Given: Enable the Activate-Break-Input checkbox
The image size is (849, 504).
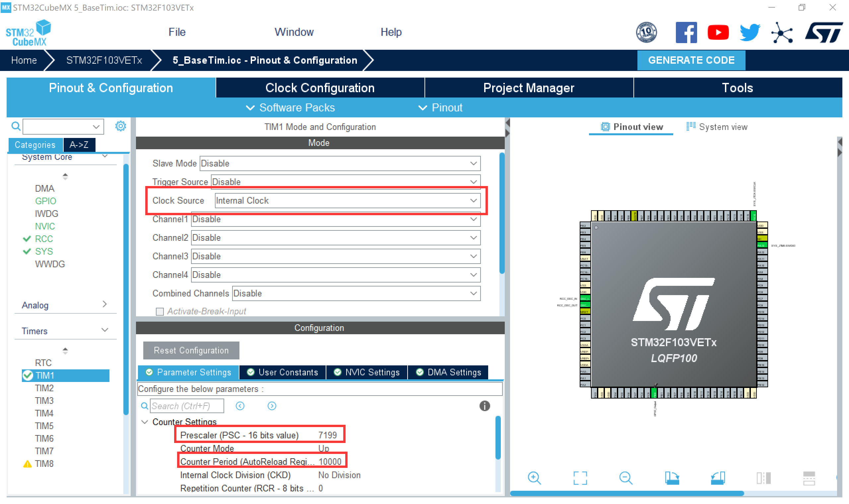Looking at the screenshot, I should tap(160, 311).
